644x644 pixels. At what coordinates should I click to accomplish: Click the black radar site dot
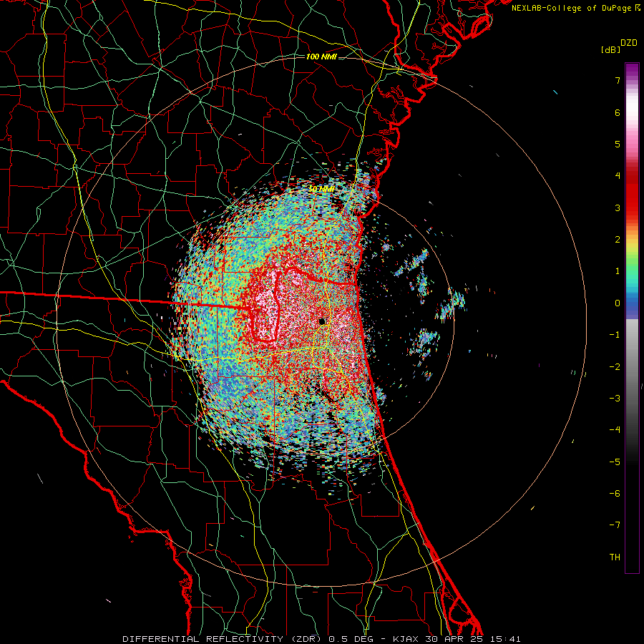[322, 321]
